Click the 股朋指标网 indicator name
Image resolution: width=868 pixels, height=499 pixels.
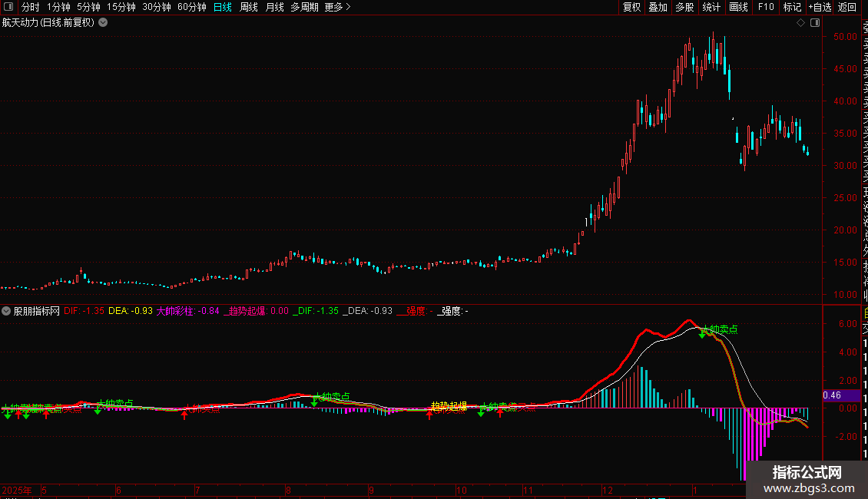click(x=37, y=311)
